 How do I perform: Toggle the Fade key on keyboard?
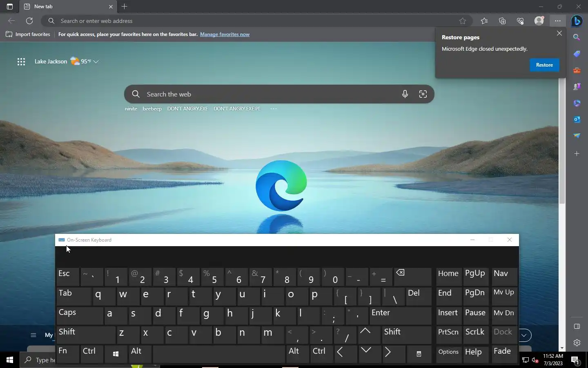click(504, 354)
